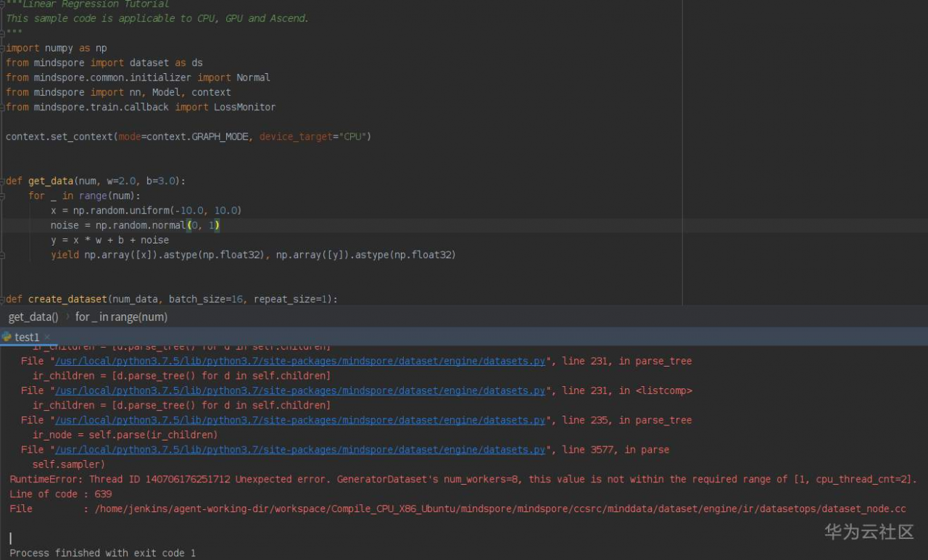Open datasets.py link for line 231 in listcomp
Viewport: 928px width, 560px height.
[300, 390]
